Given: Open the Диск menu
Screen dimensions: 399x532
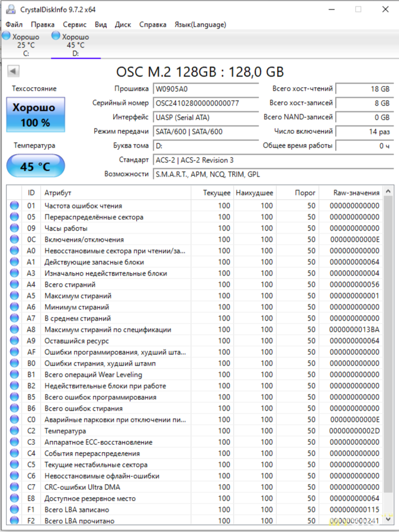Looking at the screenshot, I should pyautogui.click(x=123, y=24).
